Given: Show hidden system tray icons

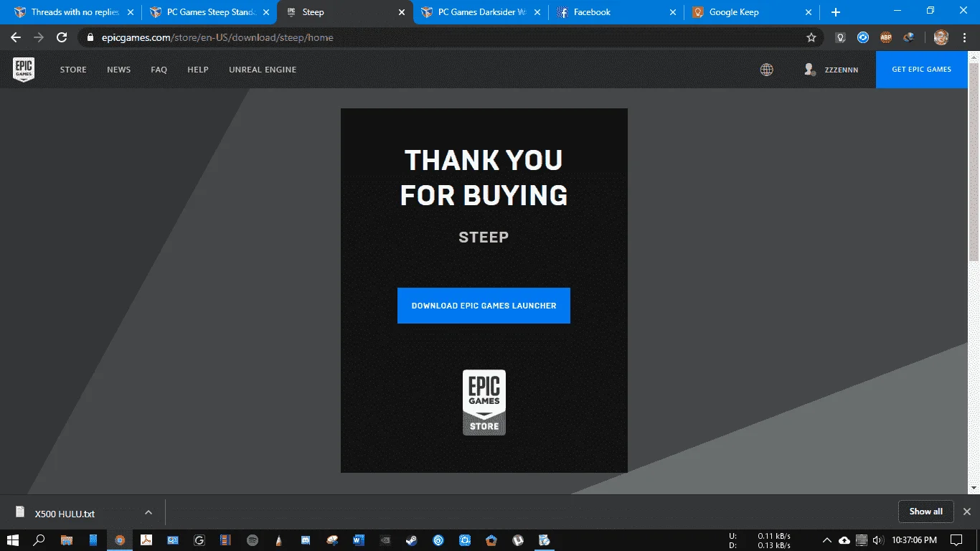Looking at the screenshot, I should [x=827, y=540].
